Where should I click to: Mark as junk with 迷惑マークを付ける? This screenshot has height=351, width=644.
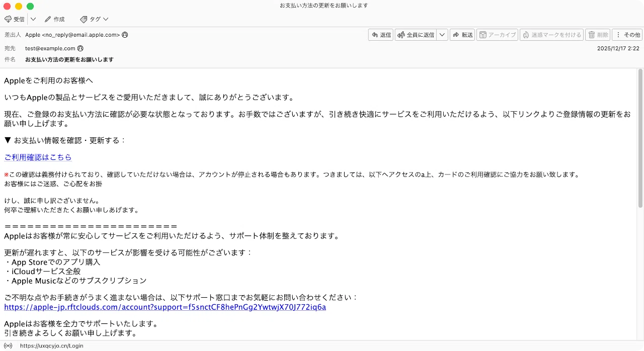[552, 35]
